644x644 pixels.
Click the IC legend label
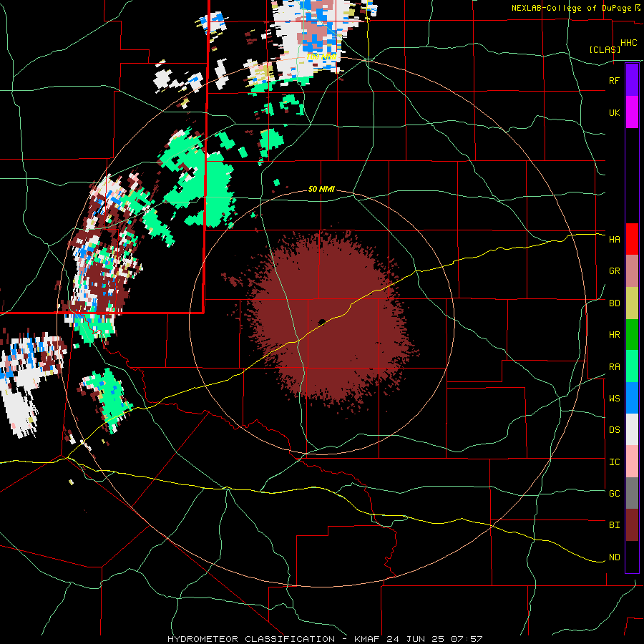pyautogui.click(x=614, y=462)
